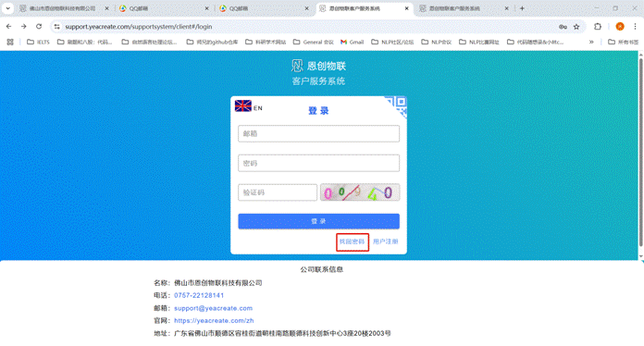This screenshot has width=644, height=346.
Task: Open the orange profile avatar
Action: tap(620, 26)
